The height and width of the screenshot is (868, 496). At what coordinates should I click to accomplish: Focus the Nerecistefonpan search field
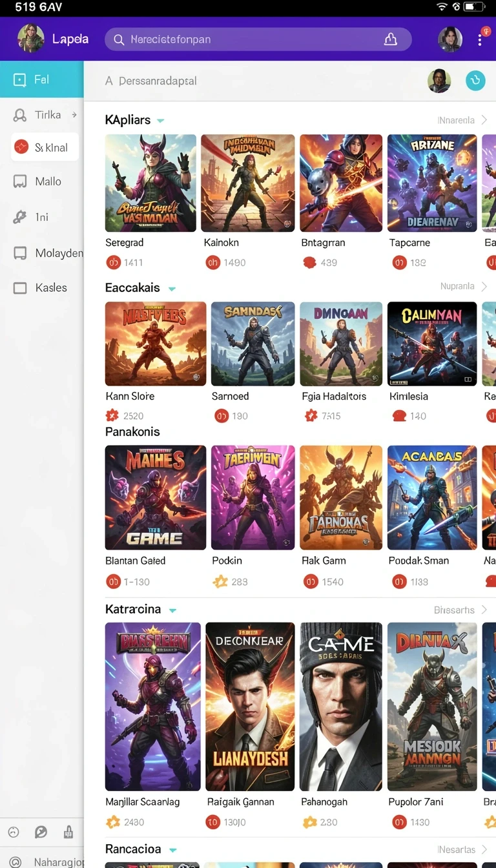(x=258, y=39)
